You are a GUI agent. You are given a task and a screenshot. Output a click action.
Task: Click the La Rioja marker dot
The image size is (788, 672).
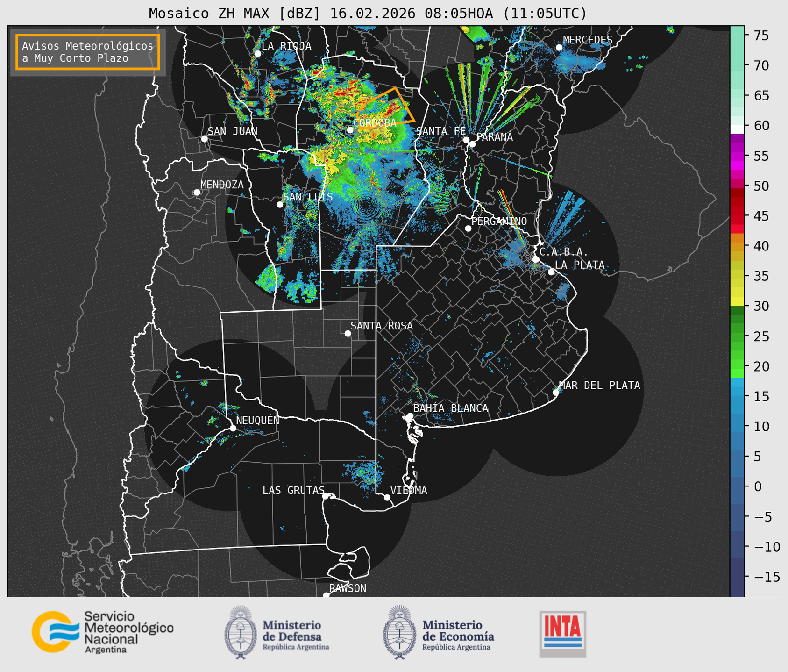click(x=257, y=54)
